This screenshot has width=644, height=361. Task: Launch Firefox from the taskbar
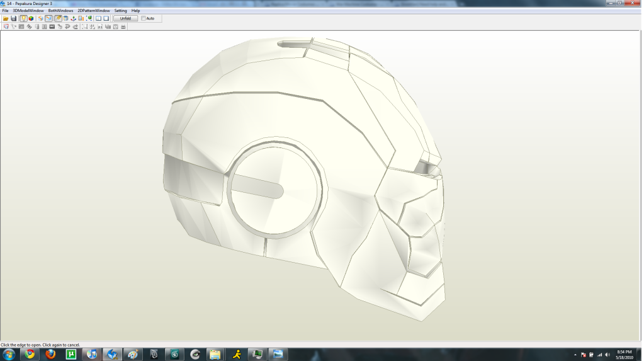50,355
